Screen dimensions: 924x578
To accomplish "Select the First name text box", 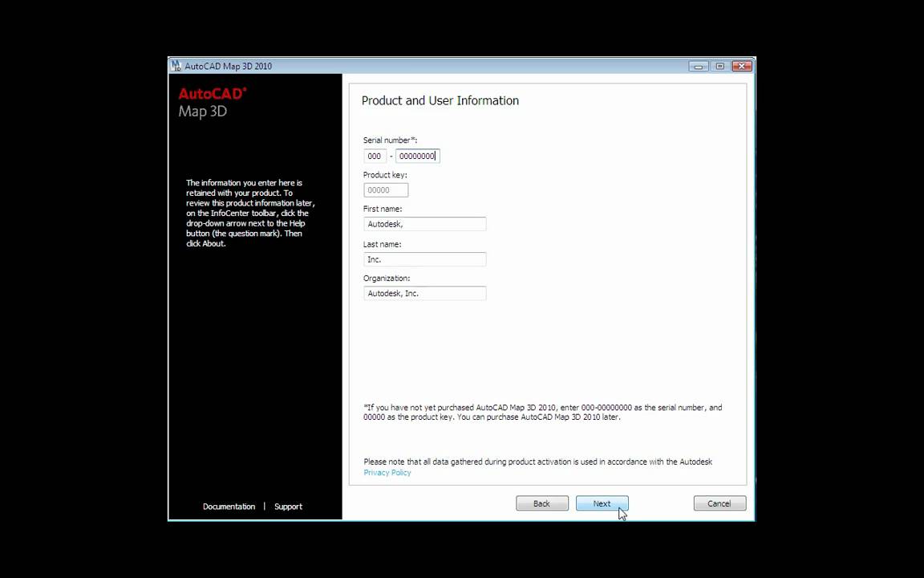I will pos(425,224).
